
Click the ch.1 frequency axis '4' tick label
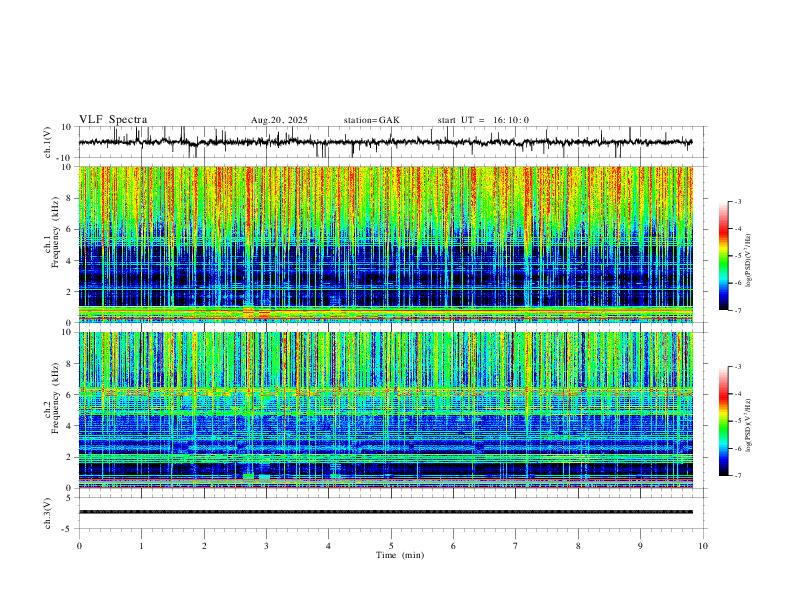[70, 261]
